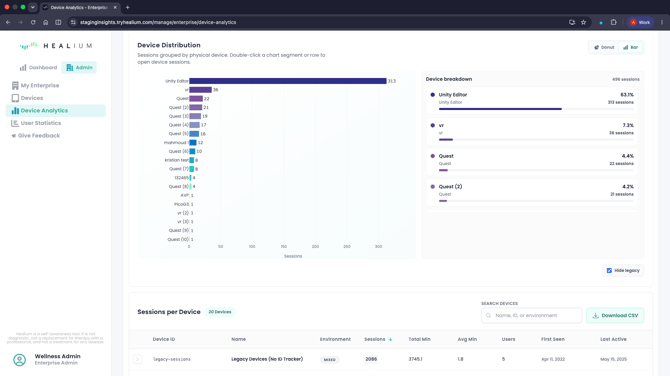Open tab search dropdown arrow
Screen dimensions: 670x376
pyautogui.click(x=32, y=7)
